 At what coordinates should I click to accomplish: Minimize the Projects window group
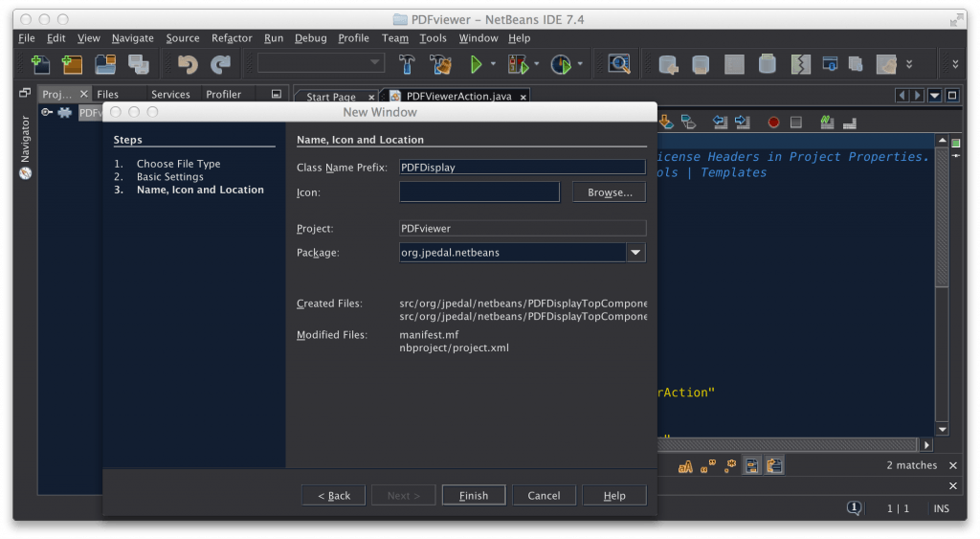pos(277,95)
